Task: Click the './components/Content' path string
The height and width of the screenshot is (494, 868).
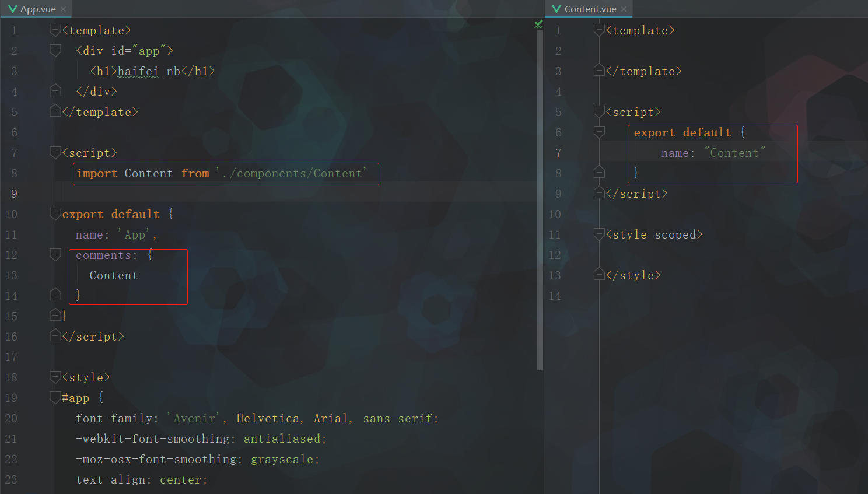Action: 291,173
